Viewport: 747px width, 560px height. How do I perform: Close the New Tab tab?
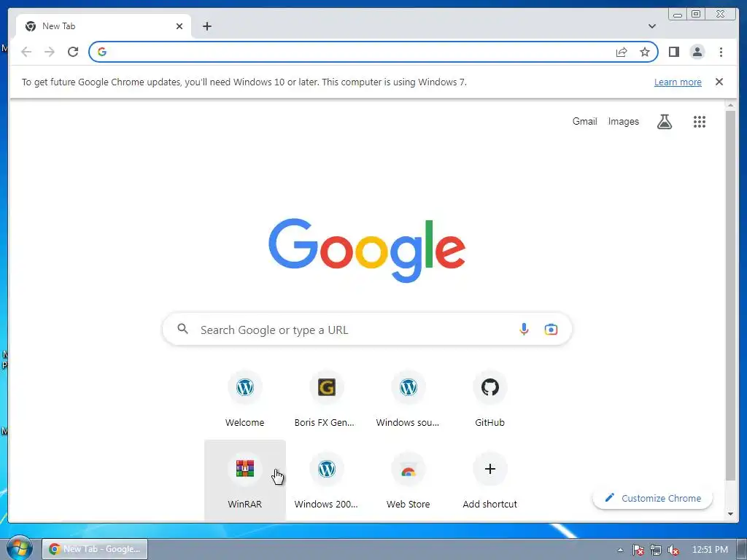point(179,26)
